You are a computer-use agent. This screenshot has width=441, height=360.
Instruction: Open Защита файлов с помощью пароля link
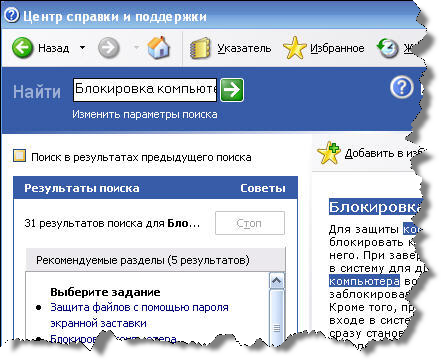pyautogui.click(x=139, y=315)
